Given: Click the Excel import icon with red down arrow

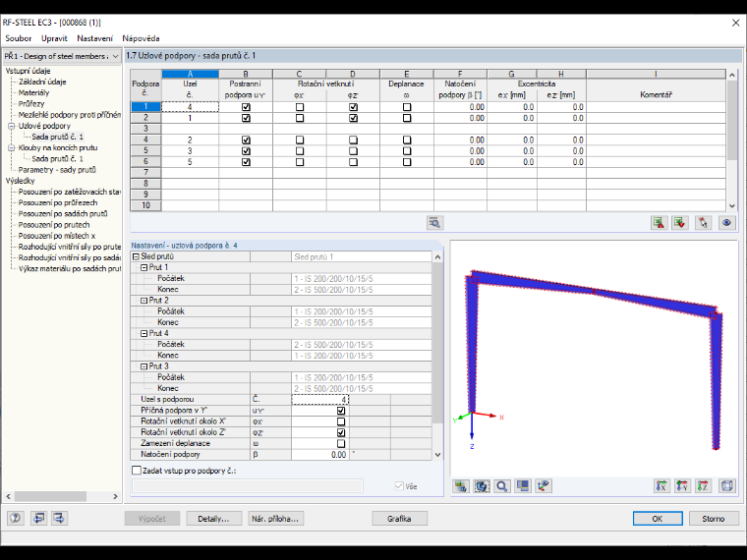Looking at the screenshot, I should pyautogui.click(x=680, y=223).
